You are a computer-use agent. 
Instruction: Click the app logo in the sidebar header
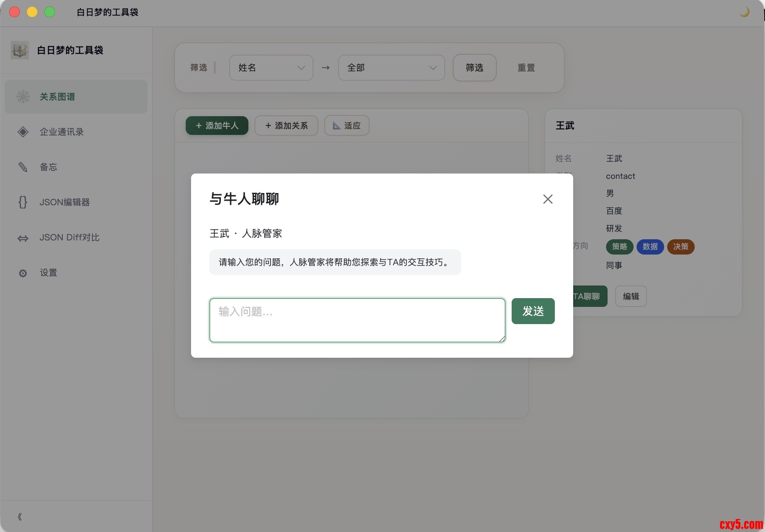[x=20, y=50]
